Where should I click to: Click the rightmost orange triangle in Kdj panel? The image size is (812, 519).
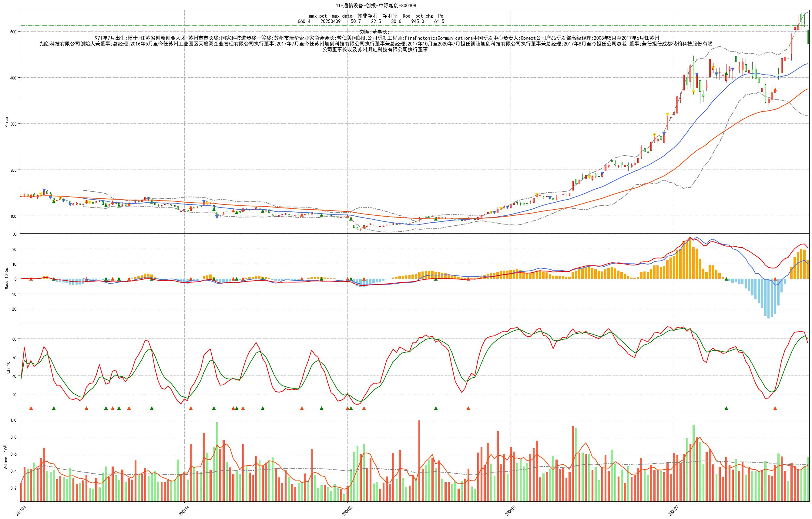click(775, 408)
